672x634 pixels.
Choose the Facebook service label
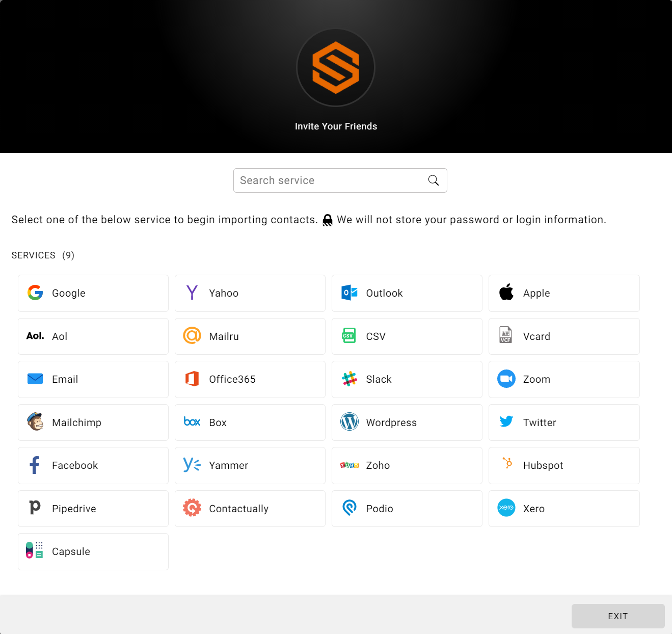pos(75,465)
